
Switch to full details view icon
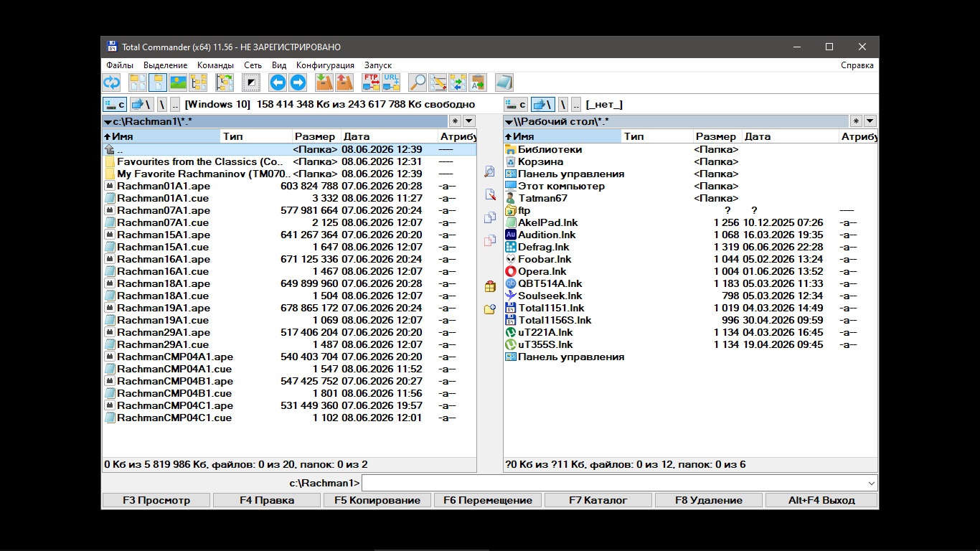[x=158, y=83]
